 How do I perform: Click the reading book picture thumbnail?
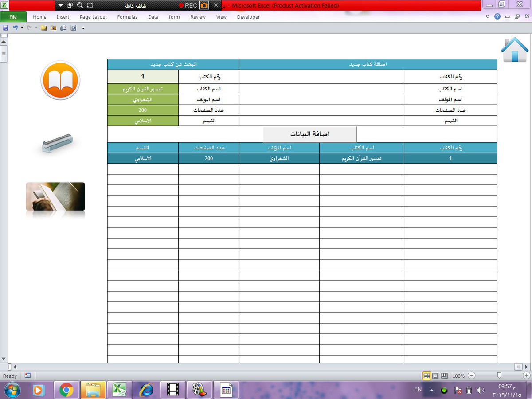(55, 196)
